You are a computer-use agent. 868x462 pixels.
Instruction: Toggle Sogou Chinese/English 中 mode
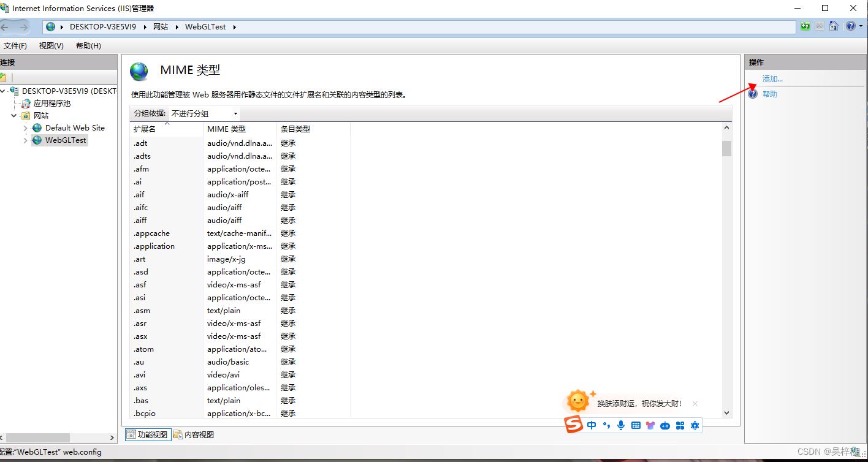(x=592, y=425)
